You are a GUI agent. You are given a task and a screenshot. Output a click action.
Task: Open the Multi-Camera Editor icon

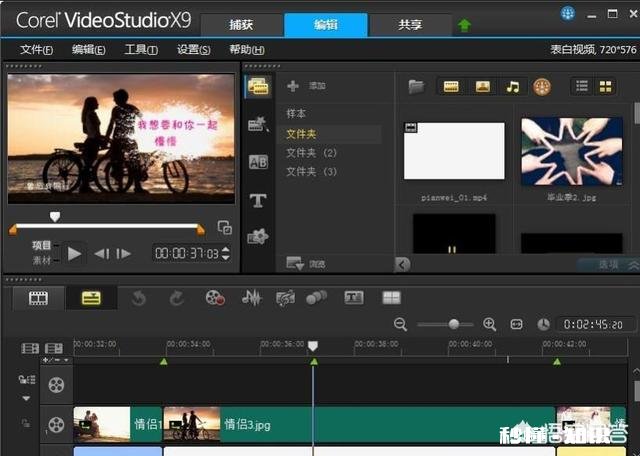point(391,298)
